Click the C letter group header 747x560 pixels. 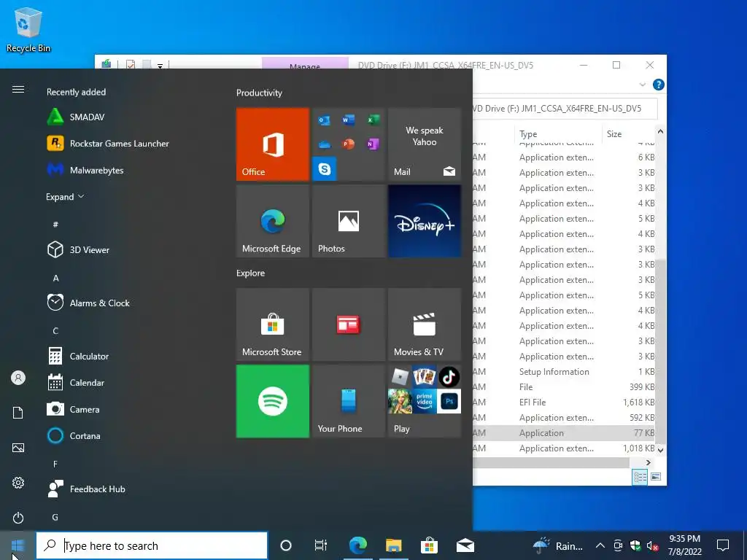[55, 330]
